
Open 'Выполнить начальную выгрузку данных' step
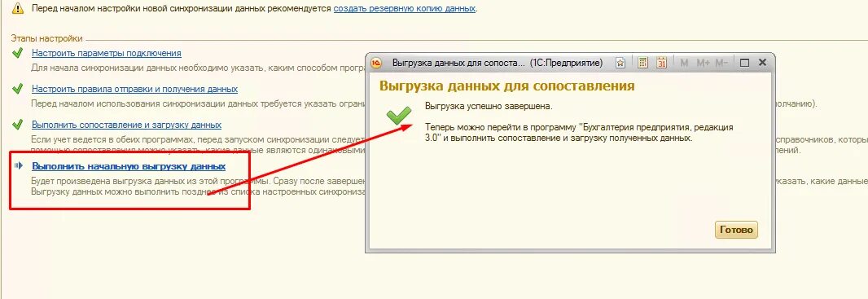[x=129, y=166]
